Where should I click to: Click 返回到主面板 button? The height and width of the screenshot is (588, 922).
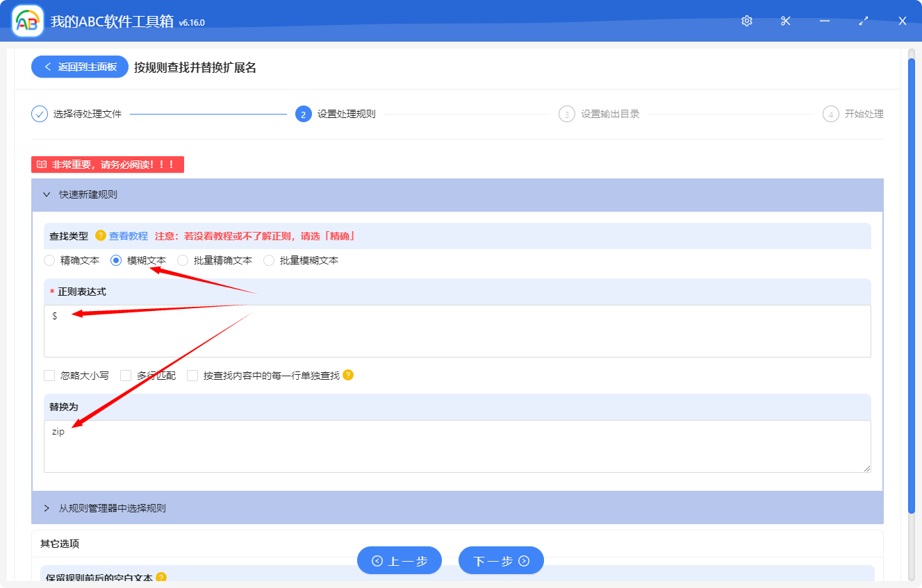(80, 67)
